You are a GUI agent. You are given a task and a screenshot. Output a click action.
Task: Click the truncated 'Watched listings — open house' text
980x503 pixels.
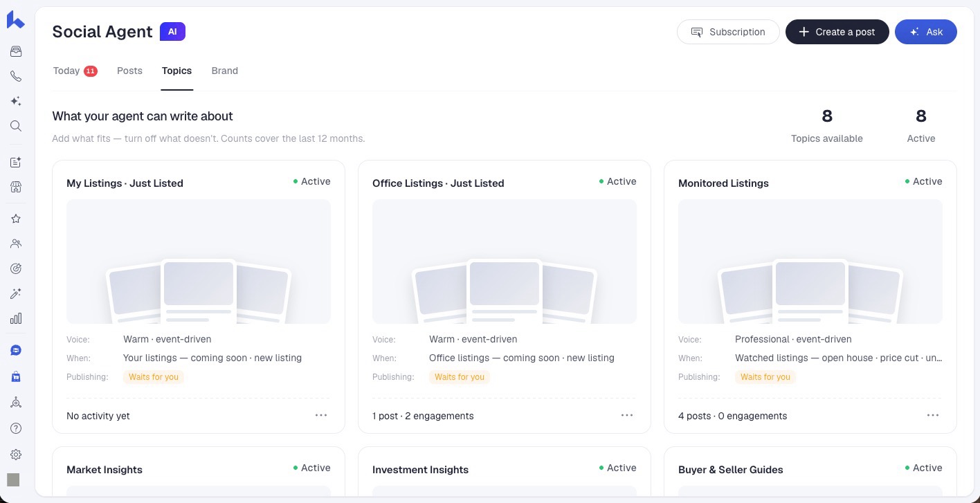point(839,358)
